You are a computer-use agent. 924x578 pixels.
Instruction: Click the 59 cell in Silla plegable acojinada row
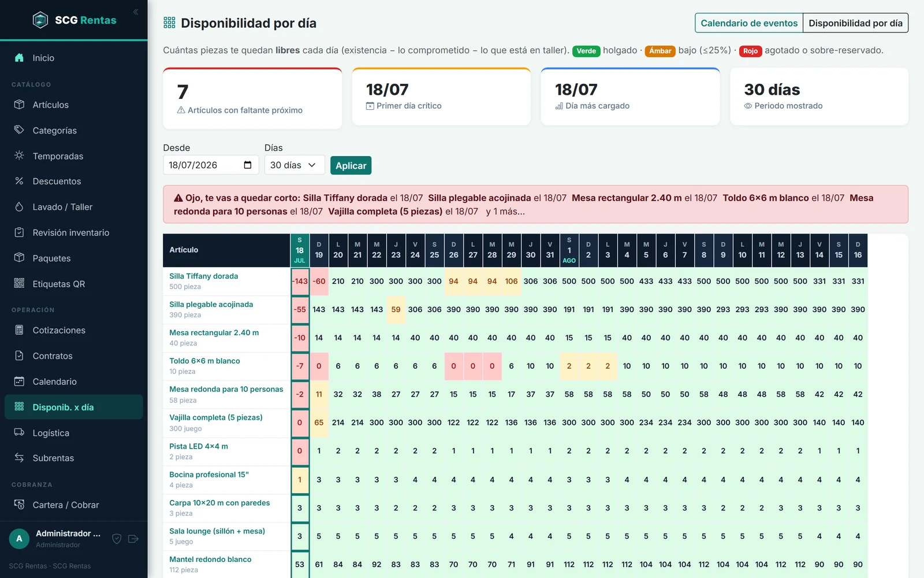coord(396,310)
